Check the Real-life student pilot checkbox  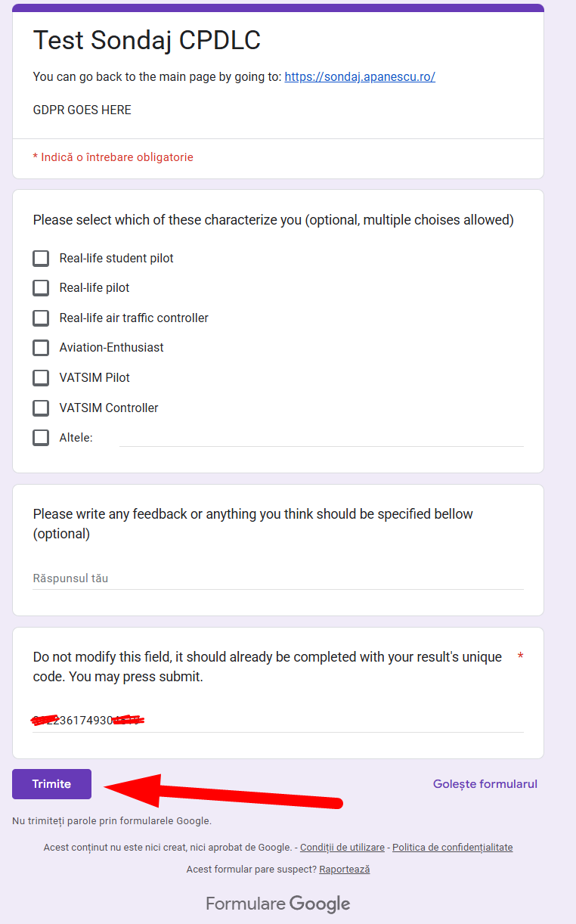(x=41, y=259)
